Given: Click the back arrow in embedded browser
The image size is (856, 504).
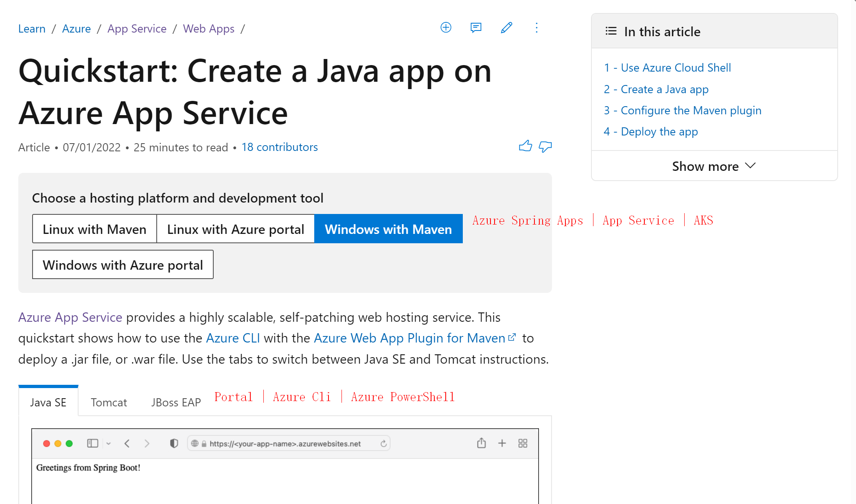Looking at the screenshot, I should tap(127, 443).
